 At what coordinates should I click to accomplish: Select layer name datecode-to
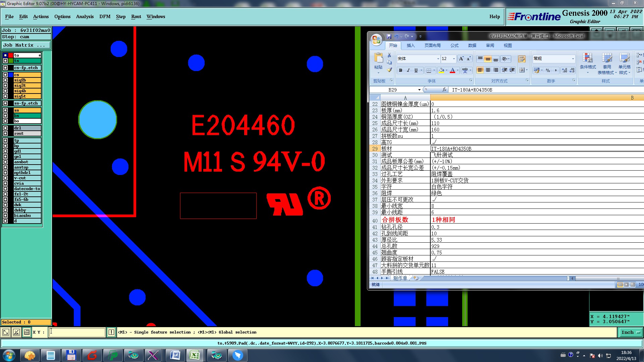click(27, 189)
